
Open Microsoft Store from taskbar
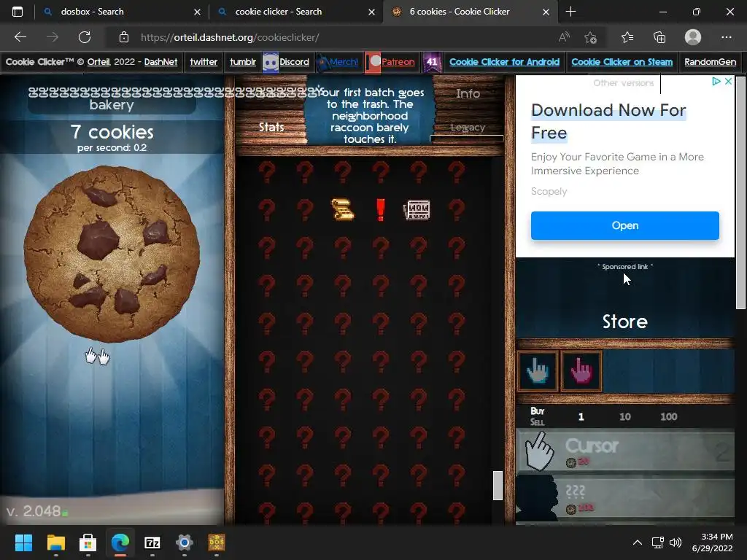pyautogui.click(x=88, y=542)
